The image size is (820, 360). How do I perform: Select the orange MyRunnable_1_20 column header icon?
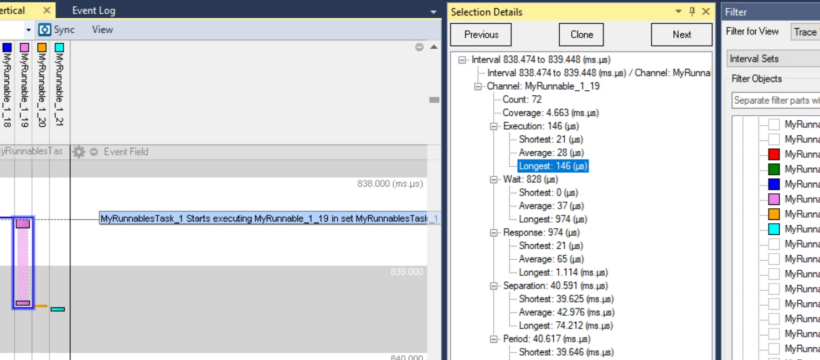42,48
